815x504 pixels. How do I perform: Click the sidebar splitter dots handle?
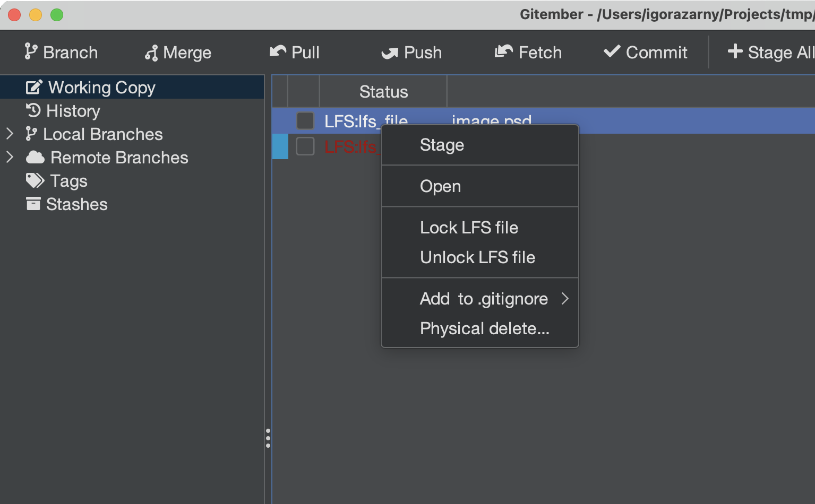(x=268, y=438)
